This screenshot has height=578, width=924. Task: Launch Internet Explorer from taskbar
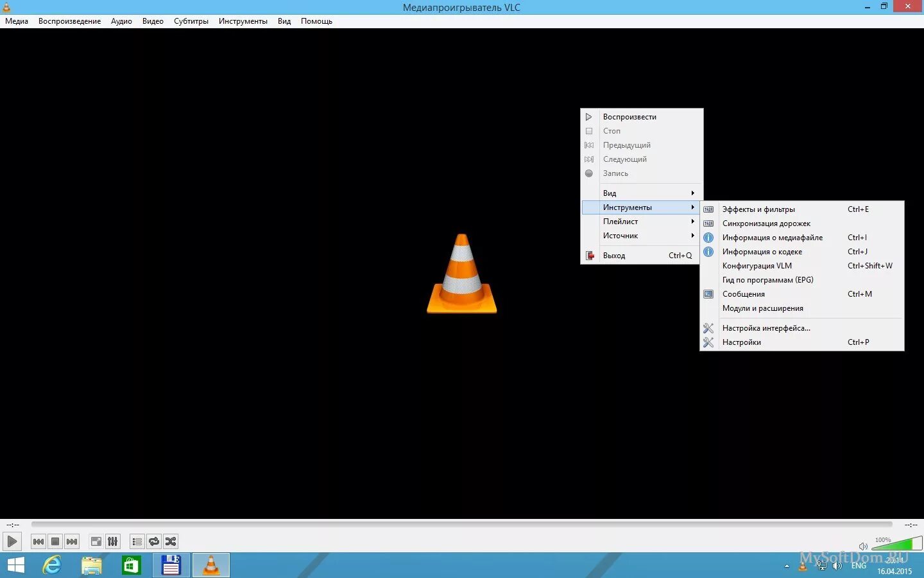52,565
